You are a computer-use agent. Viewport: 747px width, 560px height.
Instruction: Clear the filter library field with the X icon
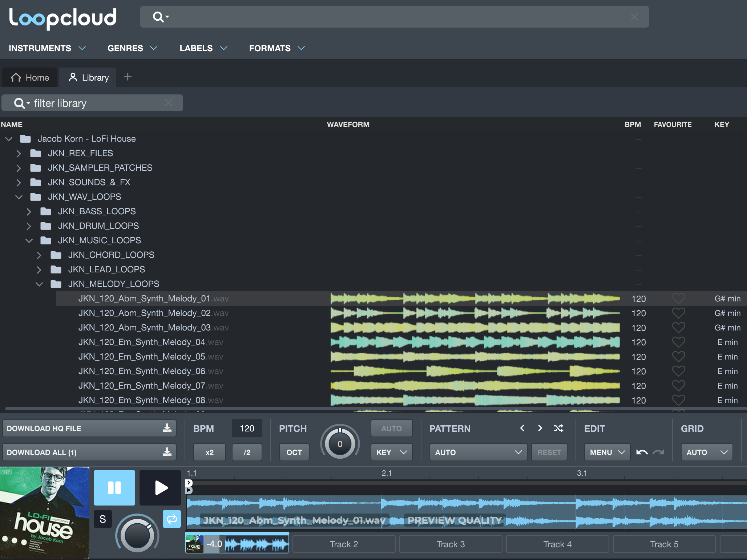tap(169, 103)
